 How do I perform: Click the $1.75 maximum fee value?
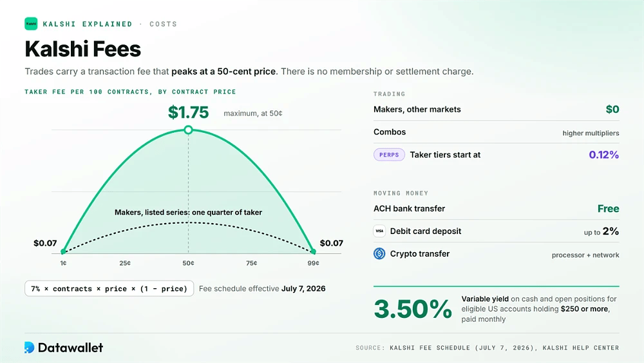point(188,112)
